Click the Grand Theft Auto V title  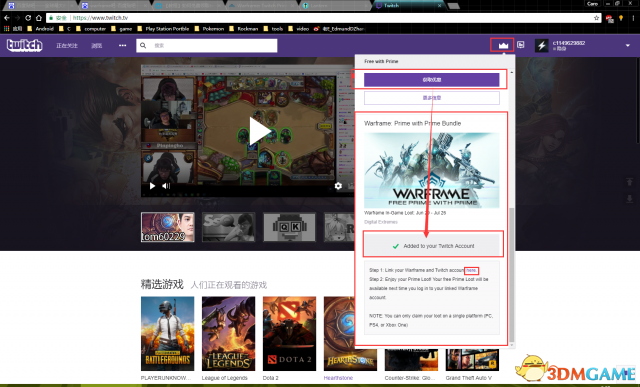click(x=469, y=378)
